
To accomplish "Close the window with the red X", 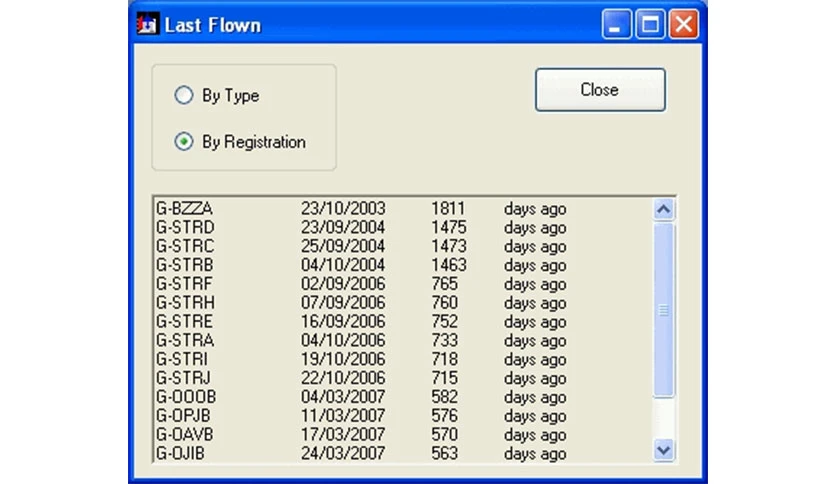I will (x=684, y=25).
